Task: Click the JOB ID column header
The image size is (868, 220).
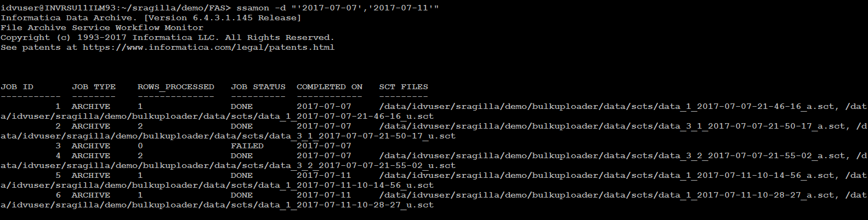Action: pyautogui.click(x=17, y=87)
